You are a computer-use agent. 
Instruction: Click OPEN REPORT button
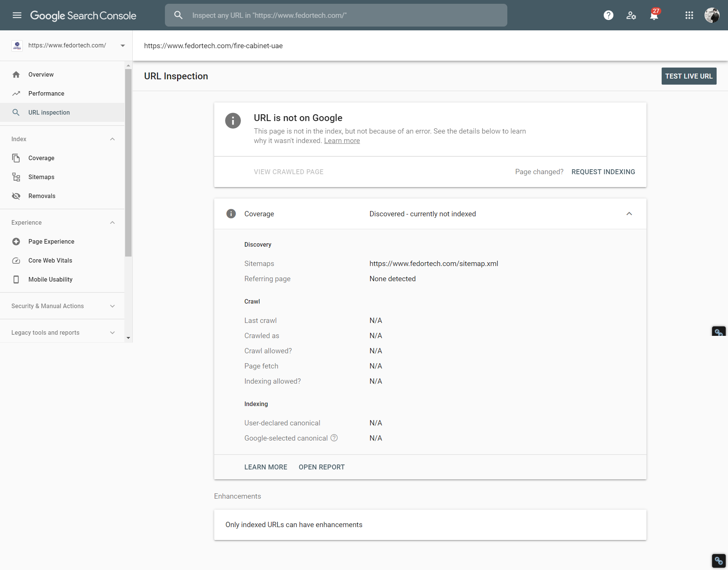(322, 467)
